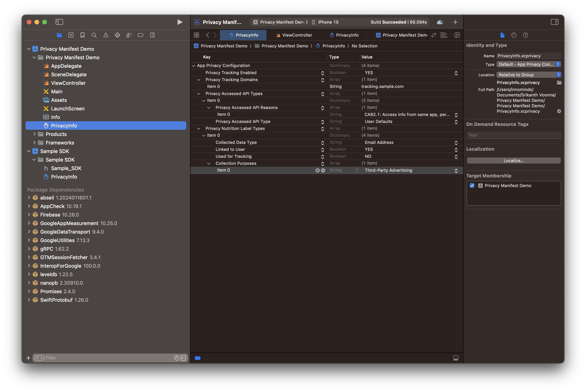
Task: Click the blue breakpoint toggle at bottom
Action: coord(198,358)
